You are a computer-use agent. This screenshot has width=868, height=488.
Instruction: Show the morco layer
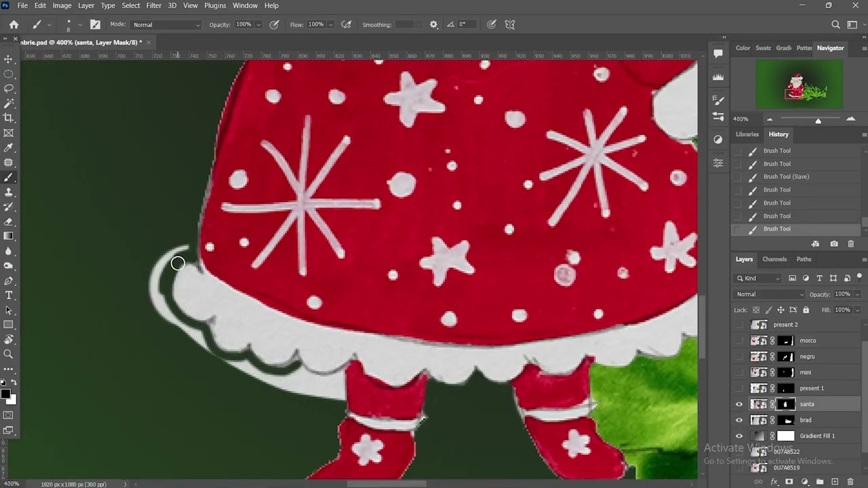(739, 341)
